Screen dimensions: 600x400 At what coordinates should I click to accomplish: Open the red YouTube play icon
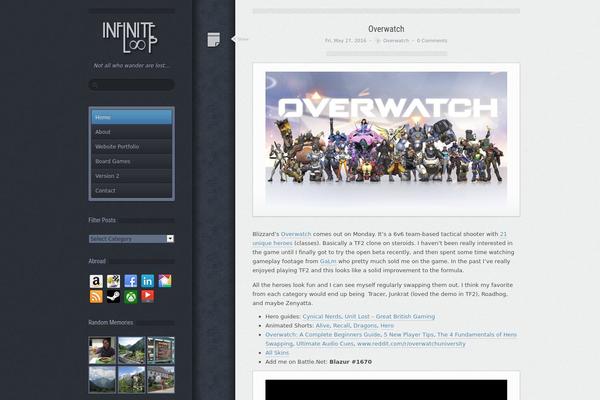point(148,296)
